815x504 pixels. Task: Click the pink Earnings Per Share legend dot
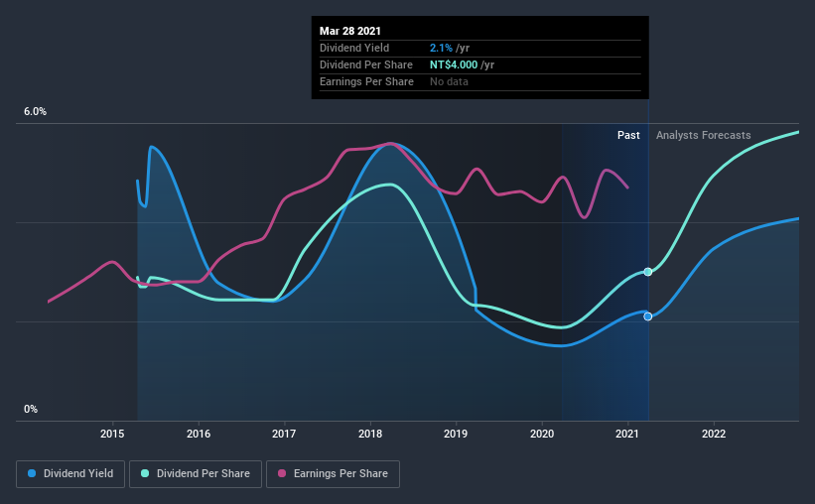(x=282, y=473)
